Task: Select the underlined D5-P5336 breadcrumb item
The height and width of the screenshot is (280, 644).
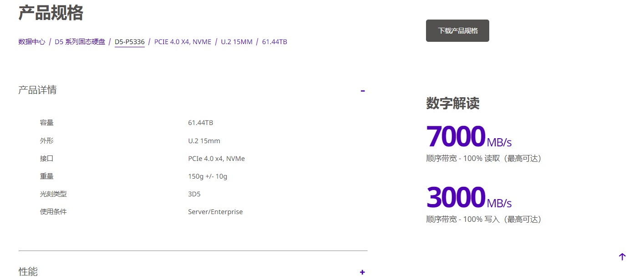Action: tap(129, 41)
